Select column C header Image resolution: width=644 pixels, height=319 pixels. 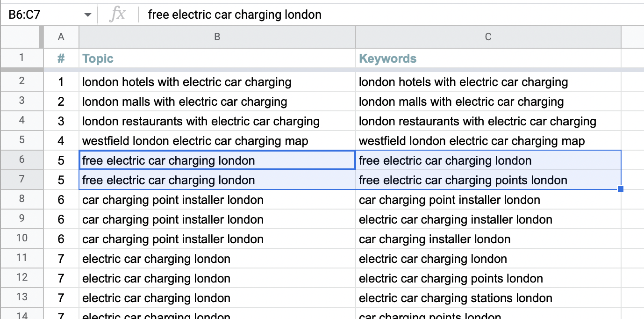pyautogui.click(x=488, y=37)
